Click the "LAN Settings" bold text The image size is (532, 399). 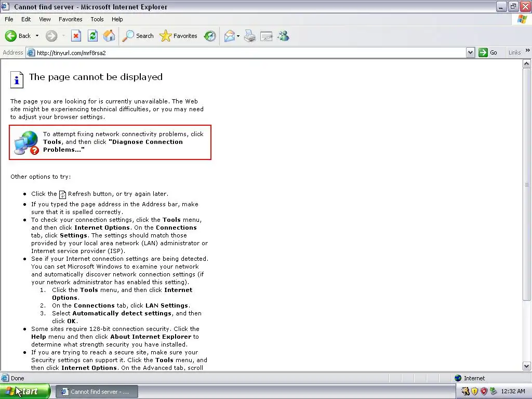click(x=167, y=305)
